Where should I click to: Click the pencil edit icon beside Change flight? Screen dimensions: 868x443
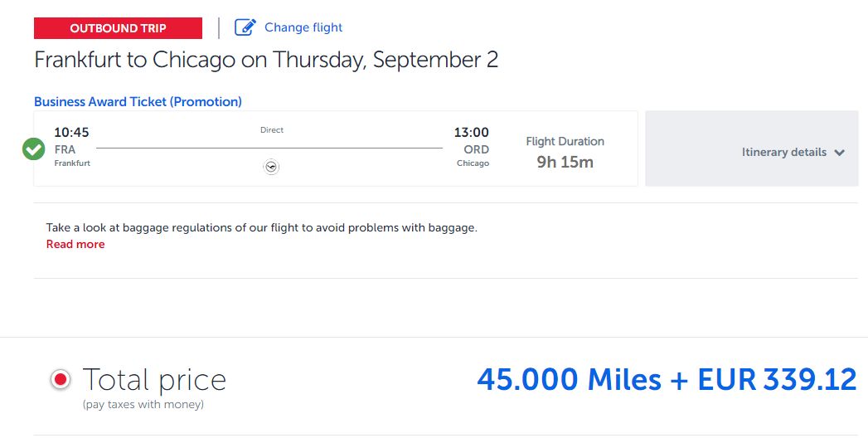point(245,27)
